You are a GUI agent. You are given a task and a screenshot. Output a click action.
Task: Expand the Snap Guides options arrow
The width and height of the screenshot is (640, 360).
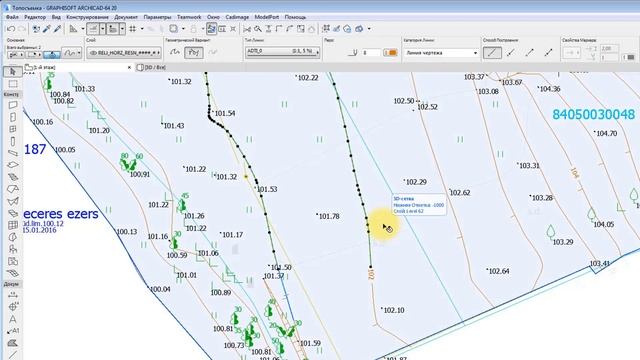click(x=122, y=29)
